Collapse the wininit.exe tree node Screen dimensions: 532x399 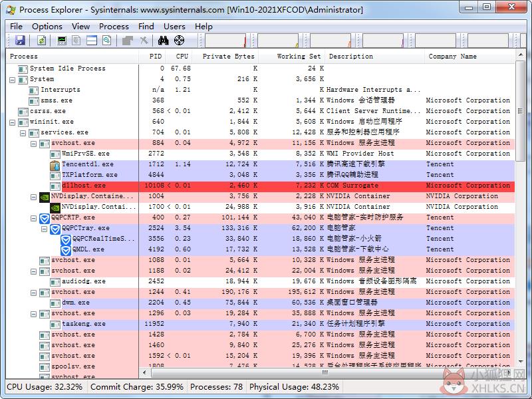pyautogui.click(x=12, y=122)
